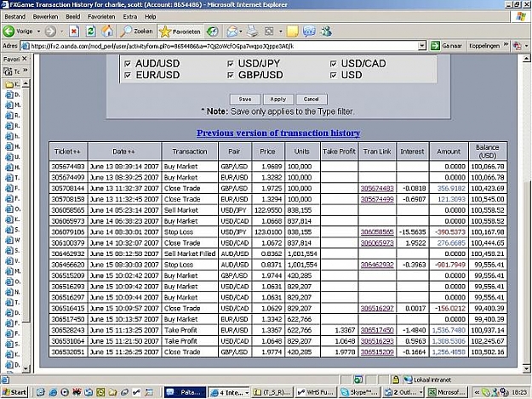
Task: Open the 2 Outl... taskbar group dropdown
Action: click(421, 392)
